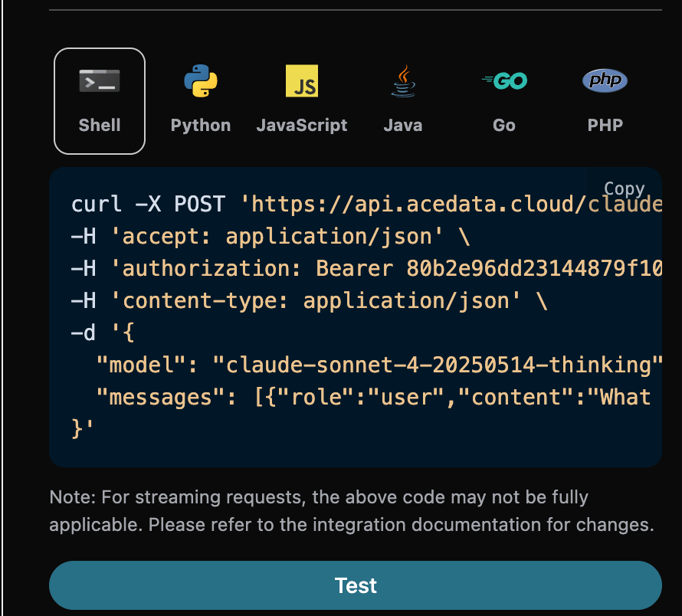Click the blue PHP oval logo

coord(605,80)
